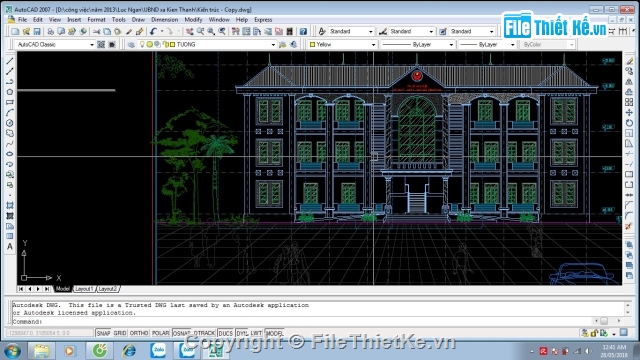Screen dimensions: 640x360
Task: Switch to the Layout1 tab
Action: (x=84, y=289)
